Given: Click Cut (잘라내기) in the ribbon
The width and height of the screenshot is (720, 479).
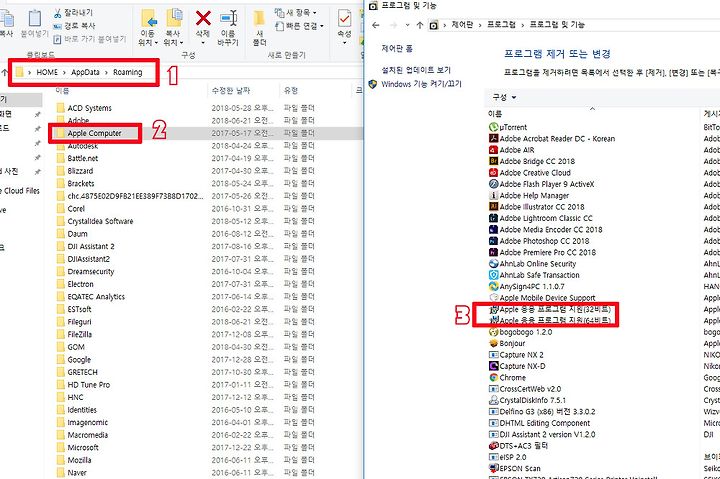Looking at the screenshot, I should coord(73,12).
